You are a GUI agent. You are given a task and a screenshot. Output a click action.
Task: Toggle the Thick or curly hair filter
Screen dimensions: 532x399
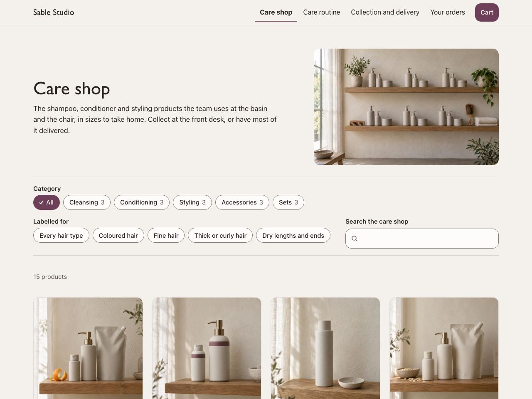click(220, 235)
